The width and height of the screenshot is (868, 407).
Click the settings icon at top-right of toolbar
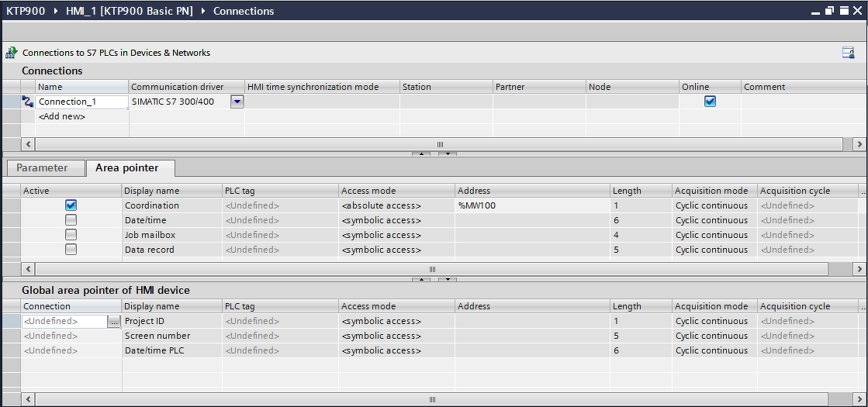(x=848, y=53)
